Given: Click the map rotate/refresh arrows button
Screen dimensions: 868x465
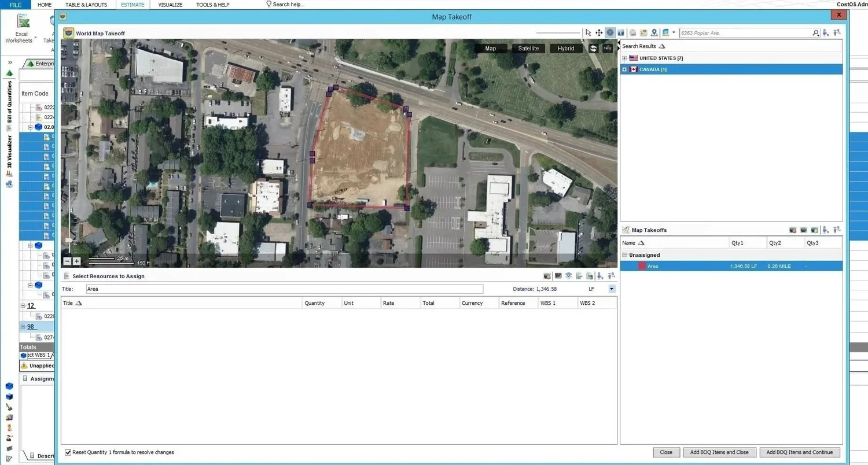Looking at the screenshot, I should pyautogui.click(x=593, y=49).
